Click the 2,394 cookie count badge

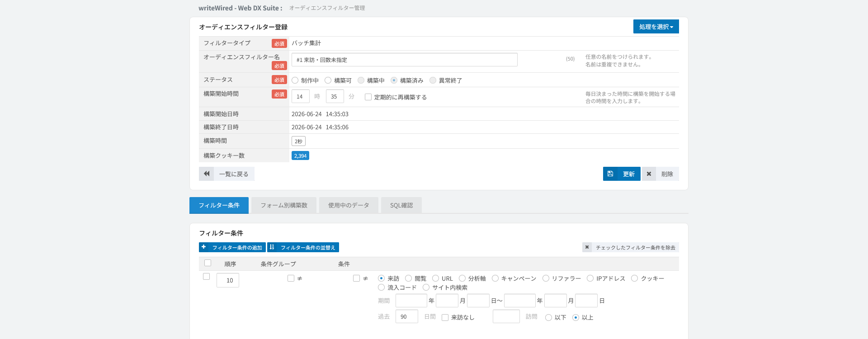tap(300, 155)
